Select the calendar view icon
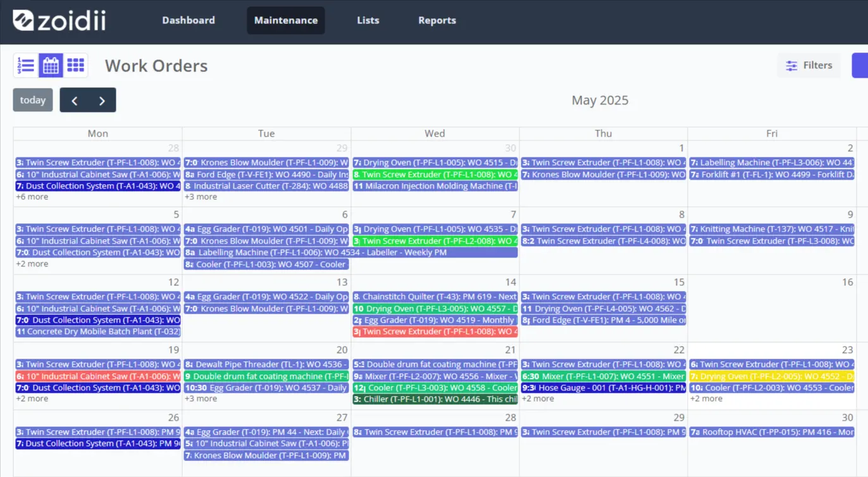 click(x=51, y=65)
